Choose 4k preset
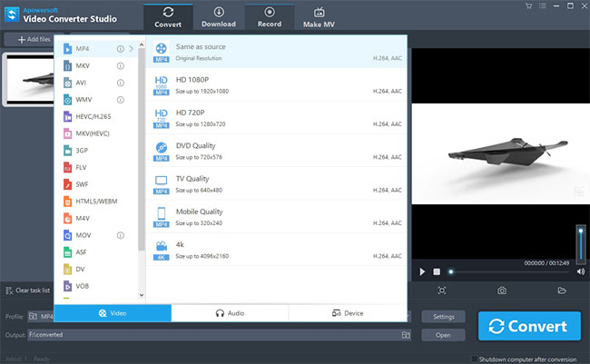590x364 pixels. [x=277, y=250]
